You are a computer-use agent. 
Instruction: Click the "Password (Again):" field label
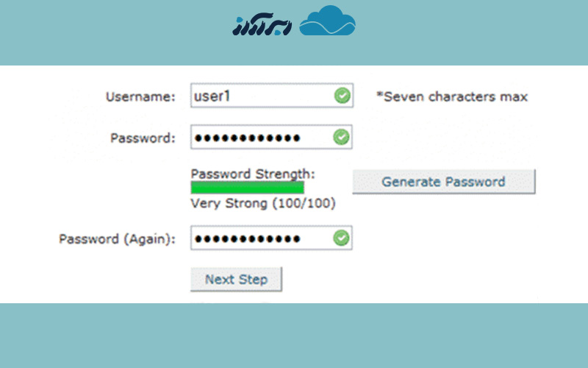[x=117, y=239]
